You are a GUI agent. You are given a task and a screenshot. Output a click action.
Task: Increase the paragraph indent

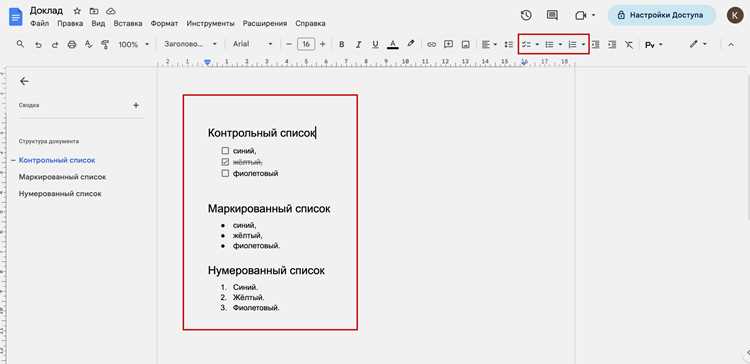tap(612, 44)
